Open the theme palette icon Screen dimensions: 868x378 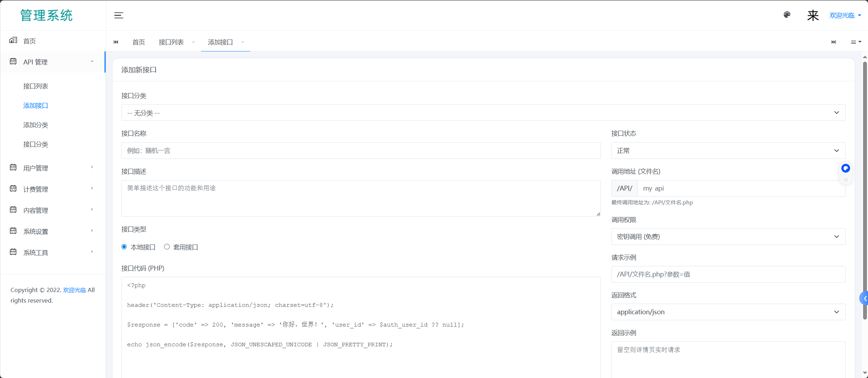coord(787,15)
